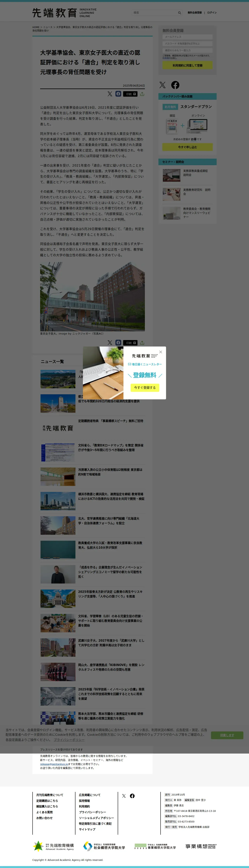Open 熊本大法学部 連携協定 news article
249x868 pixels.
111,716
